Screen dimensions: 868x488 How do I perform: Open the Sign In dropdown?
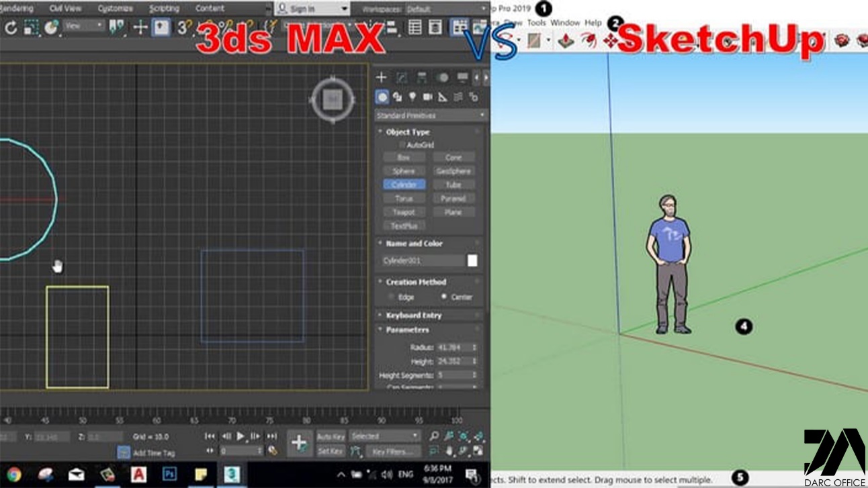(312, 9)
